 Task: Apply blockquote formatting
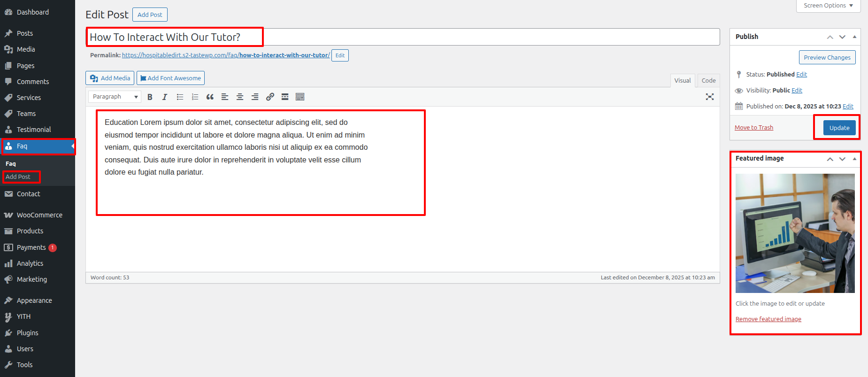(x=210, y=97)
